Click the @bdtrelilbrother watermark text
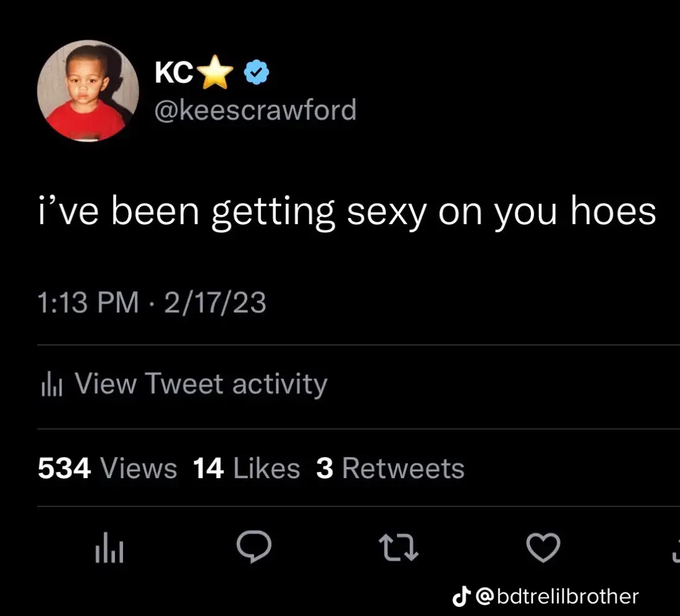Viewport: 680px width, 616px height. tap(556, 597)
